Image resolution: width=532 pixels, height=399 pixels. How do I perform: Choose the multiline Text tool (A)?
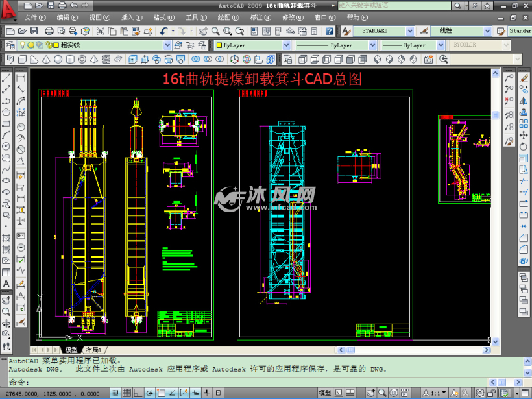(6, 284)
